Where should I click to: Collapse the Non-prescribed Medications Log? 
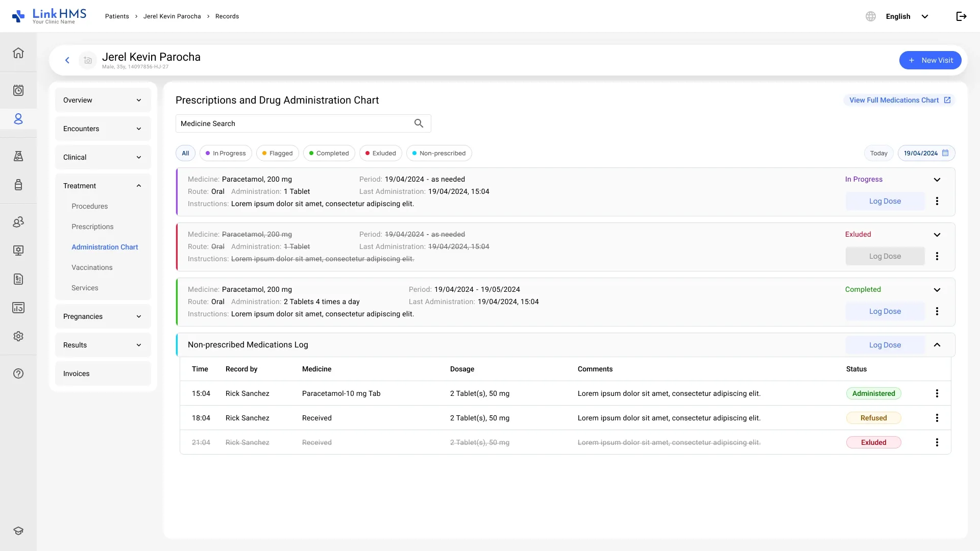point(937,345)
